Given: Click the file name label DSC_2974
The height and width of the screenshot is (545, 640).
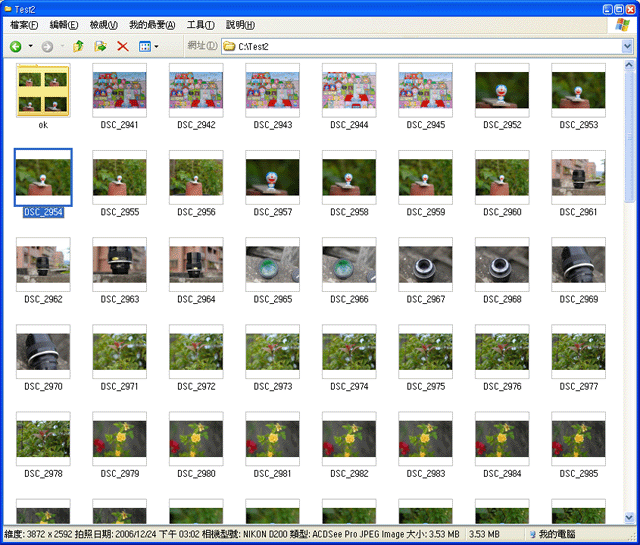Looking at the screenshot, I should tap(349, 386).
